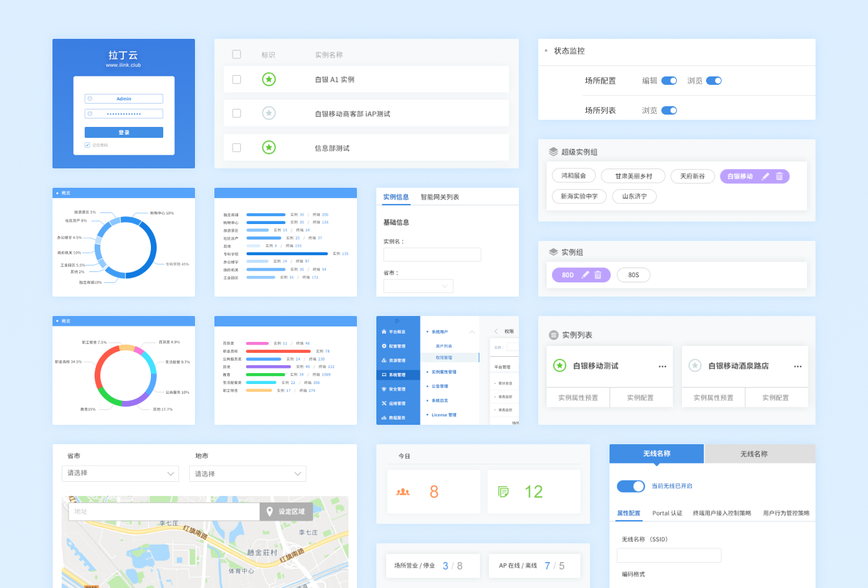The image size is (868, 588).
Task: Open the 地市 请选择 dropdown
Action: [247, 474]
